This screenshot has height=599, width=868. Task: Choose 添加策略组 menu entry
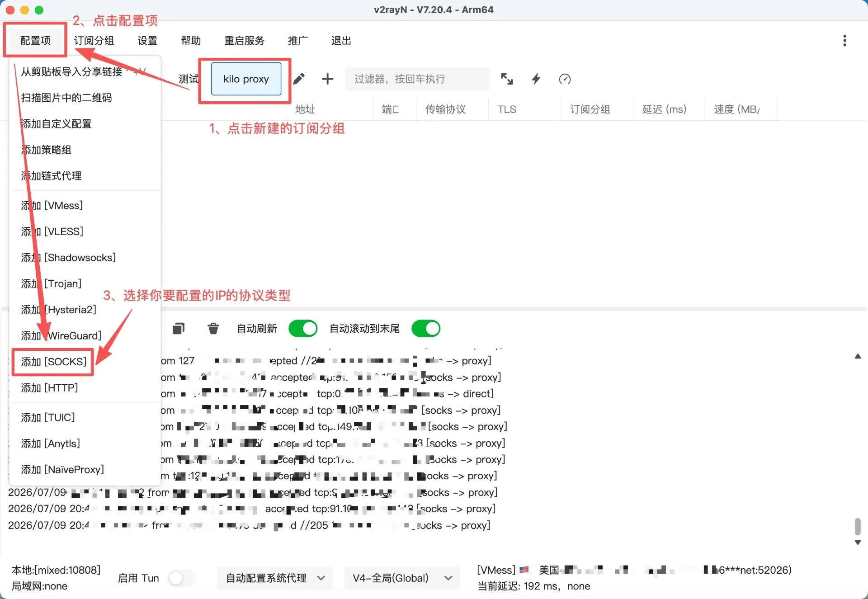click(x=85, y=150)
